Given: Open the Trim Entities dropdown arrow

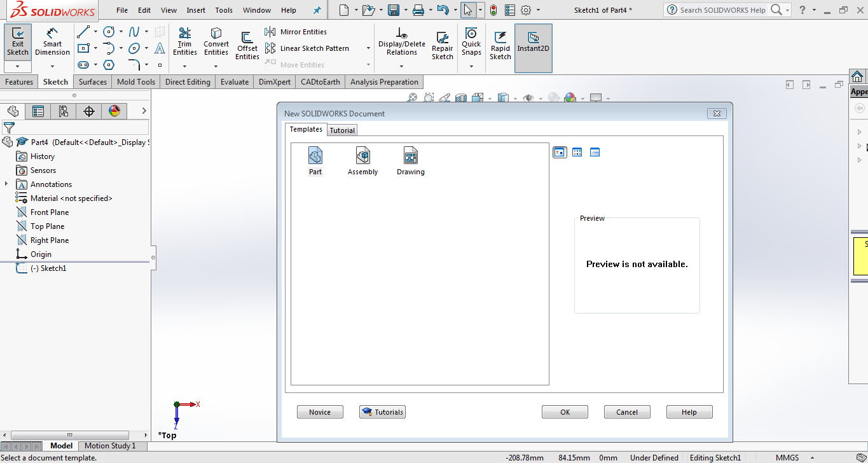Looking at the screenshot, I should tap(184, 66).
